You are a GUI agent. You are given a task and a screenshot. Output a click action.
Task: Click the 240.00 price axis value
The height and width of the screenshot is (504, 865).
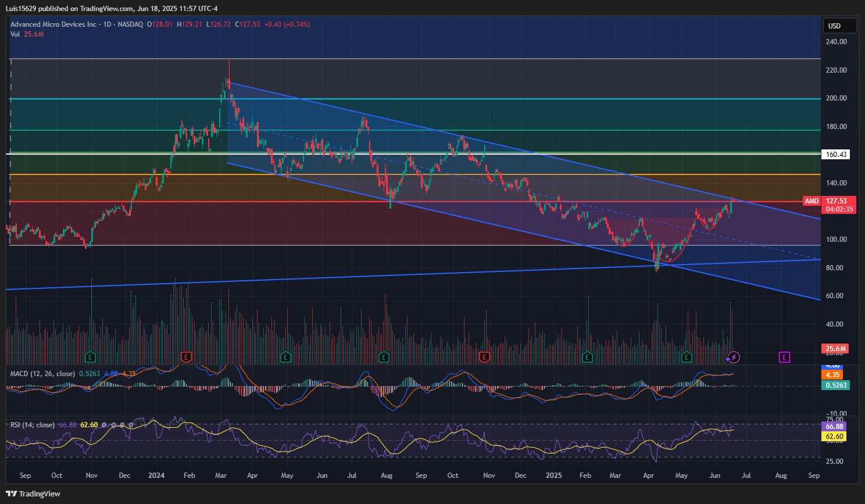coord(837,42)
